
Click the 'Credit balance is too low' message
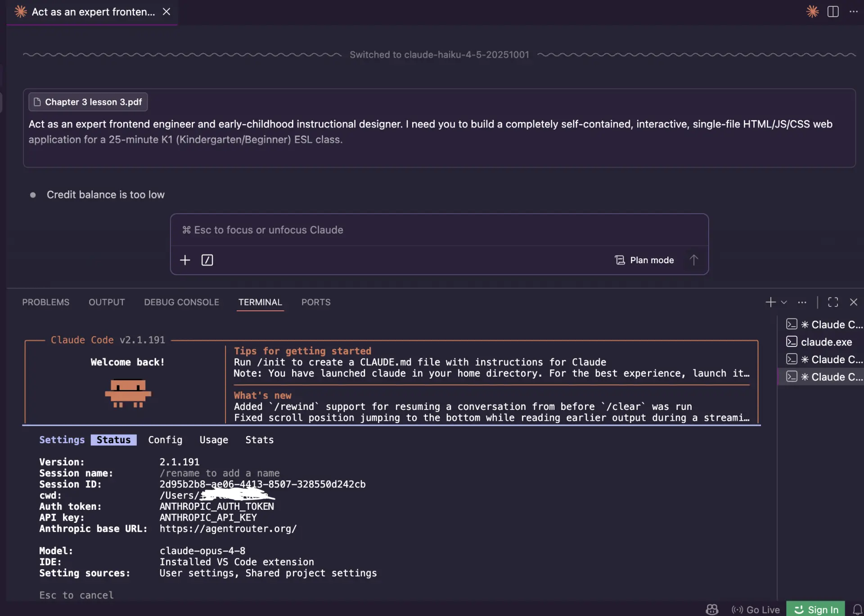coord(106,195)
